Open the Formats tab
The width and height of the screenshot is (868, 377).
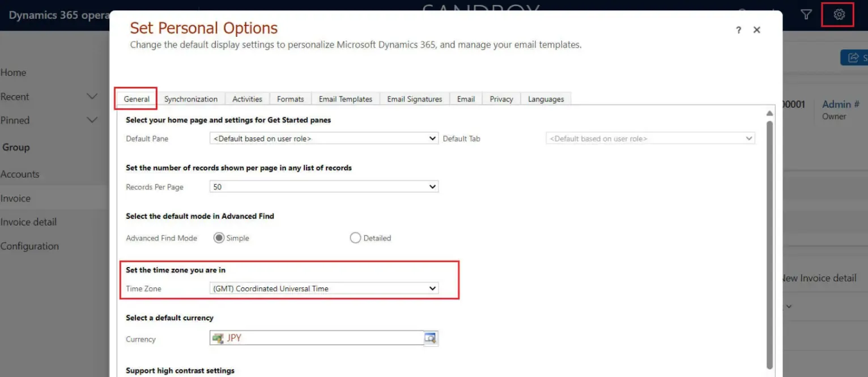tap(290, 99)
